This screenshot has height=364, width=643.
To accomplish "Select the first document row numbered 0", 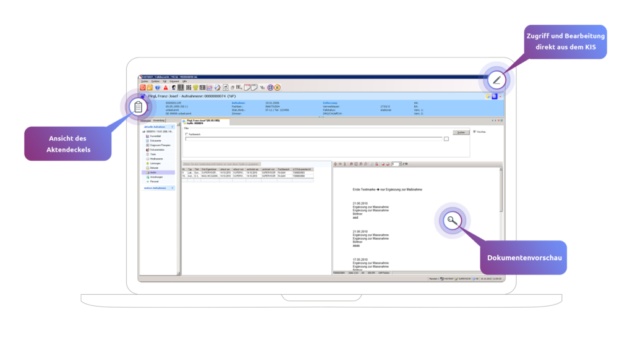I will (248, 172).
